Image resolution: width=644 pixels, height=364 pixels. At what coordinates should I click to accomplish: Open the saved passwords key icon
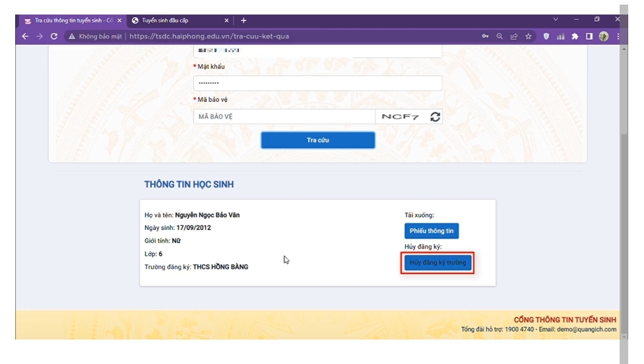[485, 36]
